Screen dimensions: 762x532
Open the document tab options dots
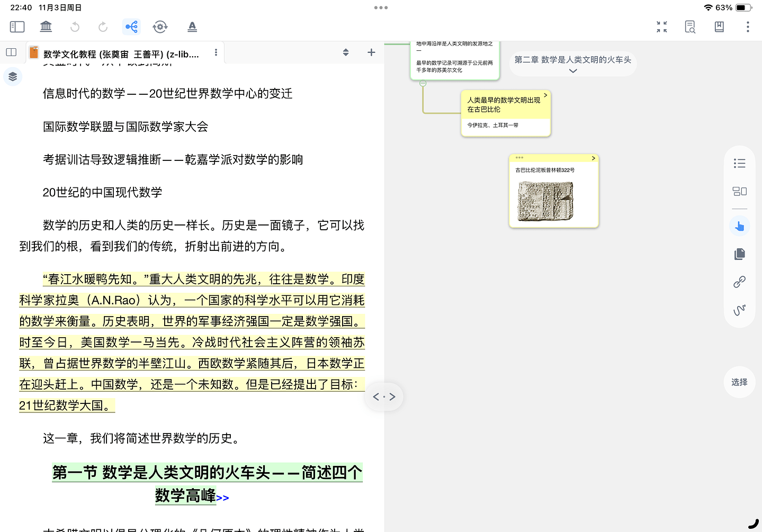[x=216, y=52]
